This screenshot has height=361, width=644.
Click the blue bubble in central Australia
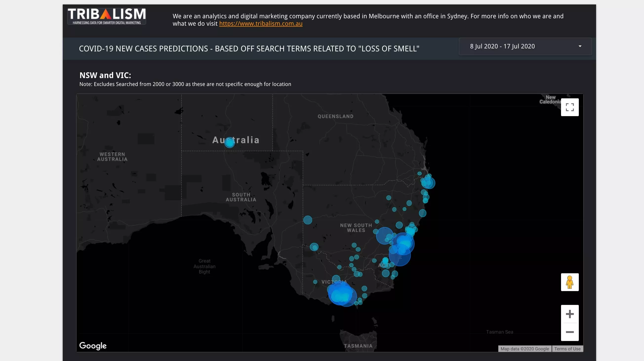coord(229,143)
